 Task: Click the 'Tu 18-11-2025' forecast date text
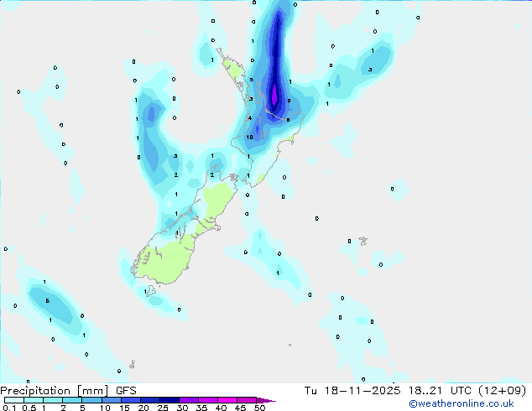(x=352, y=391)
